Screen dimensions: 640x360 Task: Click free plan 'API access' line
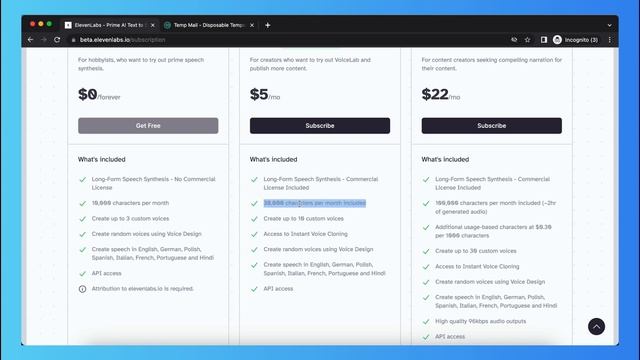coord(107,273)
